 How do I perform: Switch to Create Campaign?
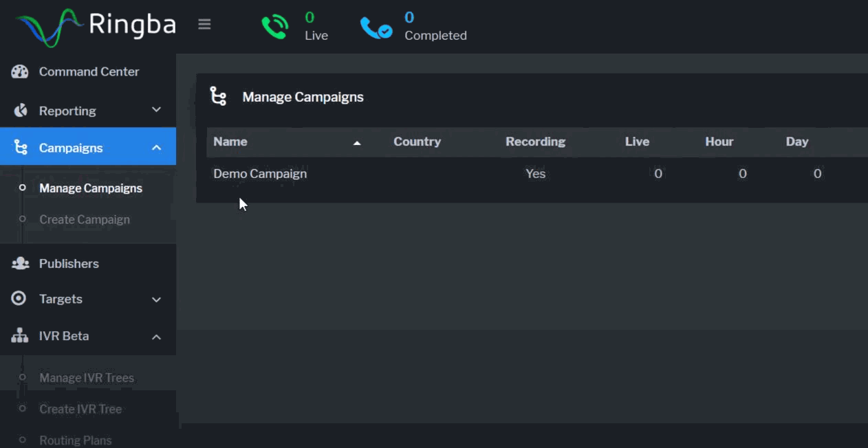[x=84, y=219]
